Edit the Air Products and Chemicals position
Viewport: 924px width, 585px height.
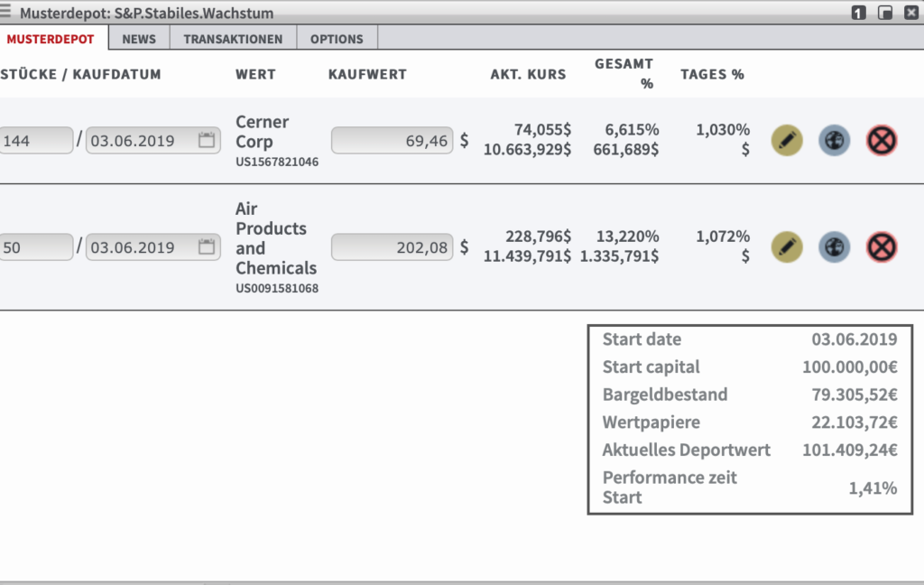point(787,247)
